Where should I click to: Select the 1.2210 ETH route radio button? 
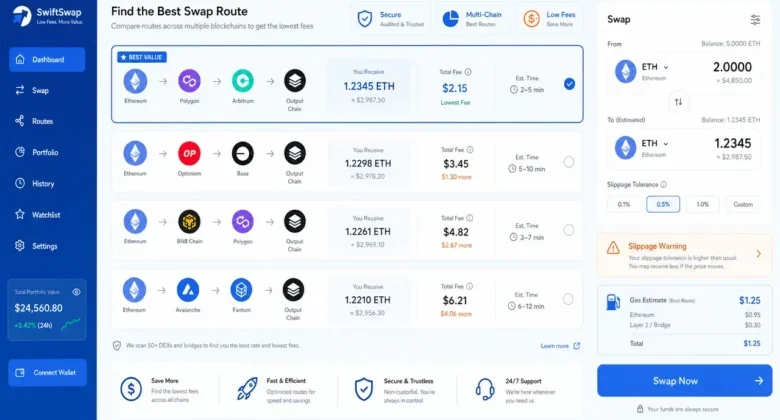pyautogui.click(x=568, y=299)
